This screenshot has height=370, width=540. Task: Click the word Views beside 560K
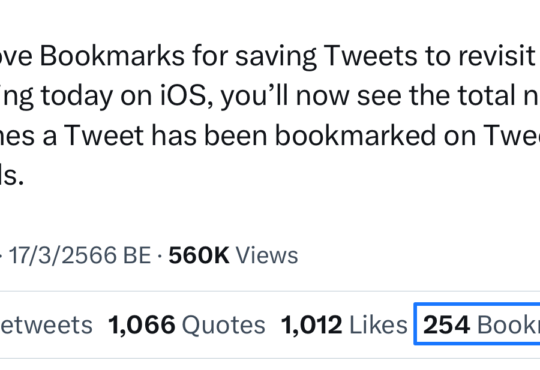pyautogui.click(x=267, y=255)
